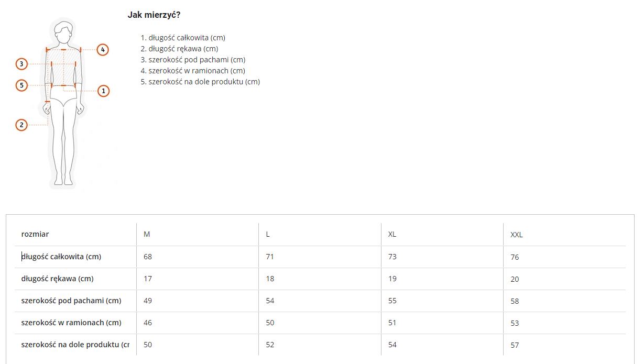
Task: Click measurement marker 5 on the figure
Action: pyautogui.click(x=21, y=85)
